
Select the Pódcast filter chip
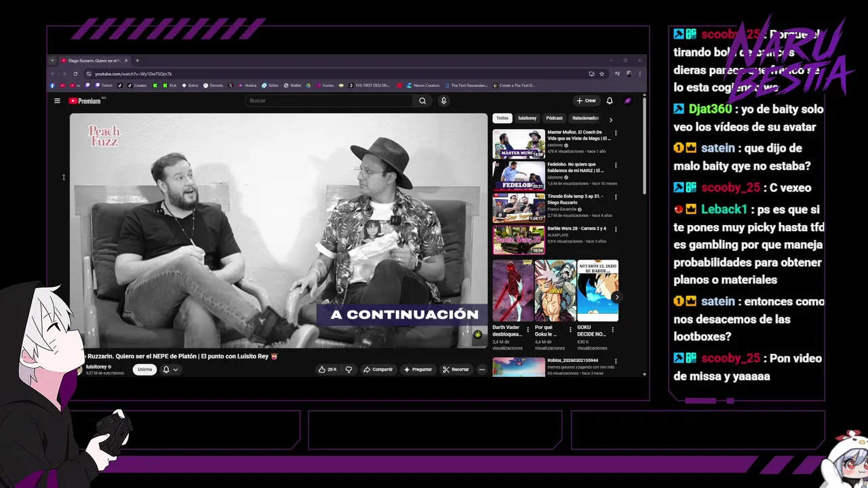pos(554,118)
